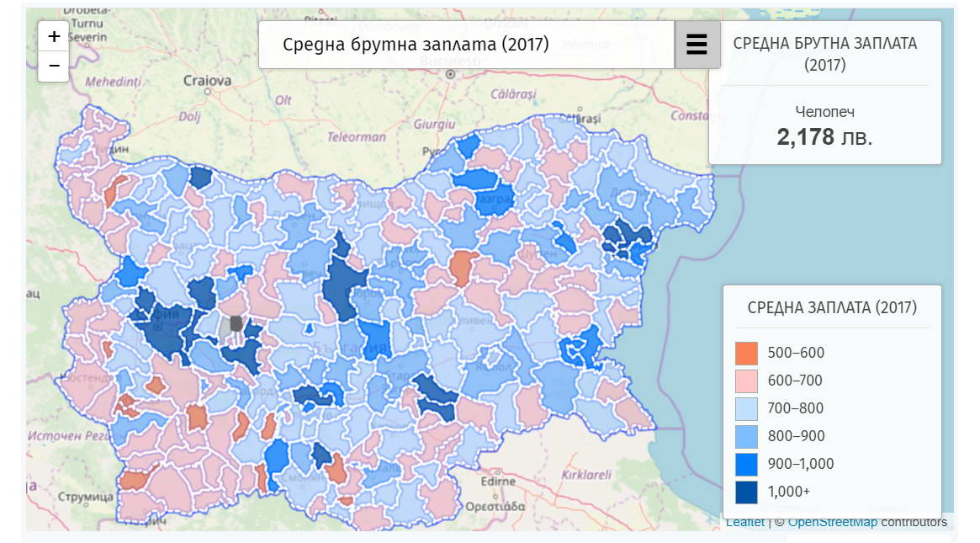This screenshot has width=980, height=543.
Task: Click the 600–700 pink legend swatch
Action: (x=746, y=381)
